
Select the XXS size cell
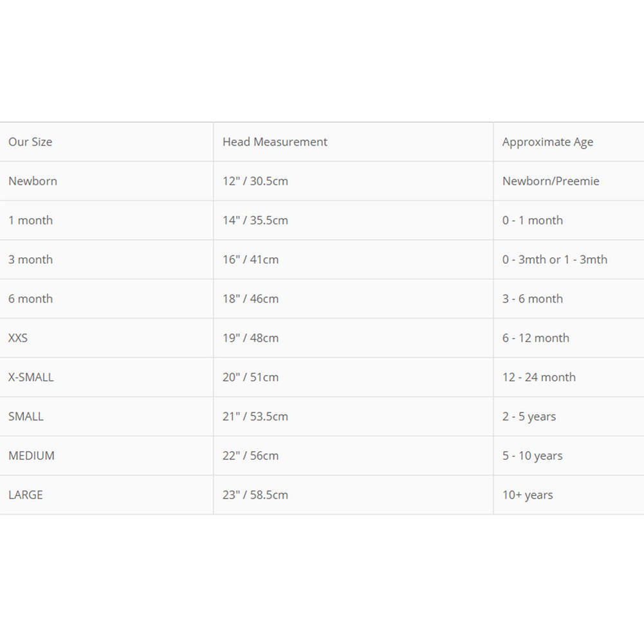[18, 338]
